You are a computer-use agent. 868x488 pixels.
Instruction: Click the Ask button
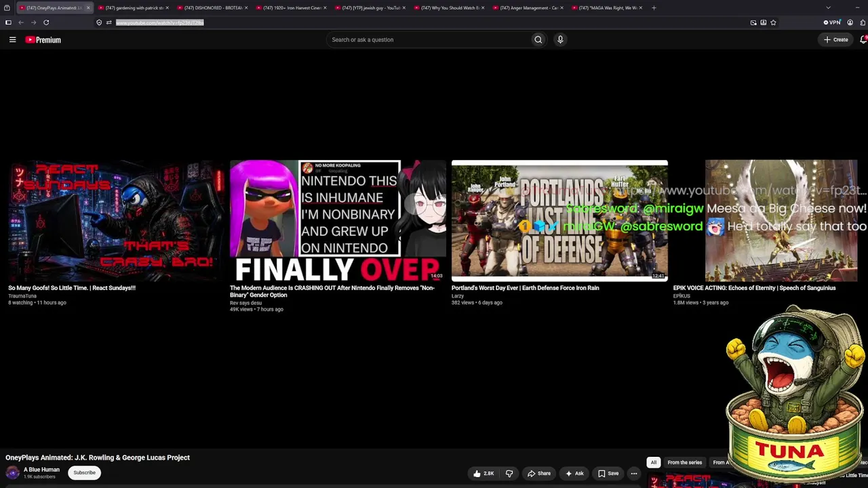[574, 473]
